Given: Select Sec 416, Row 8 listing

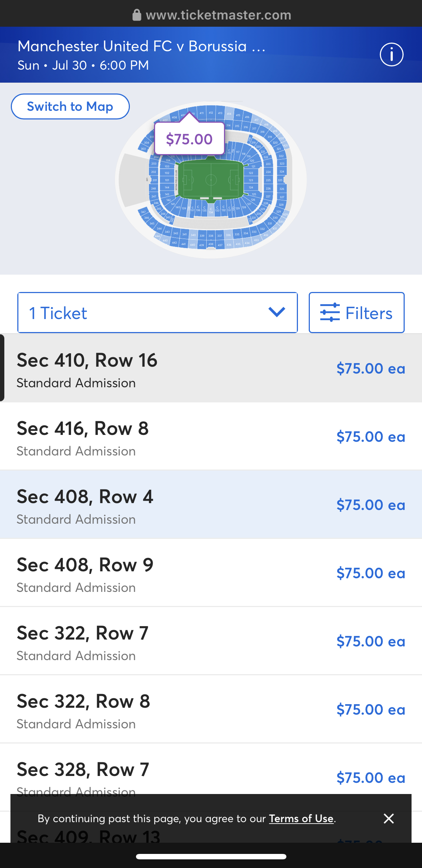Looking at the screenshot, I should (x=211, y=436).
